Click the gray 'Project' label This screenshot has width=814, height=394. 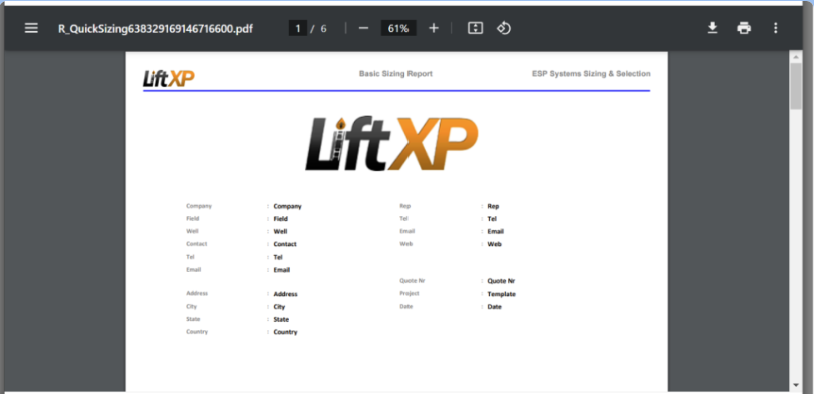[x=409, y=293]
